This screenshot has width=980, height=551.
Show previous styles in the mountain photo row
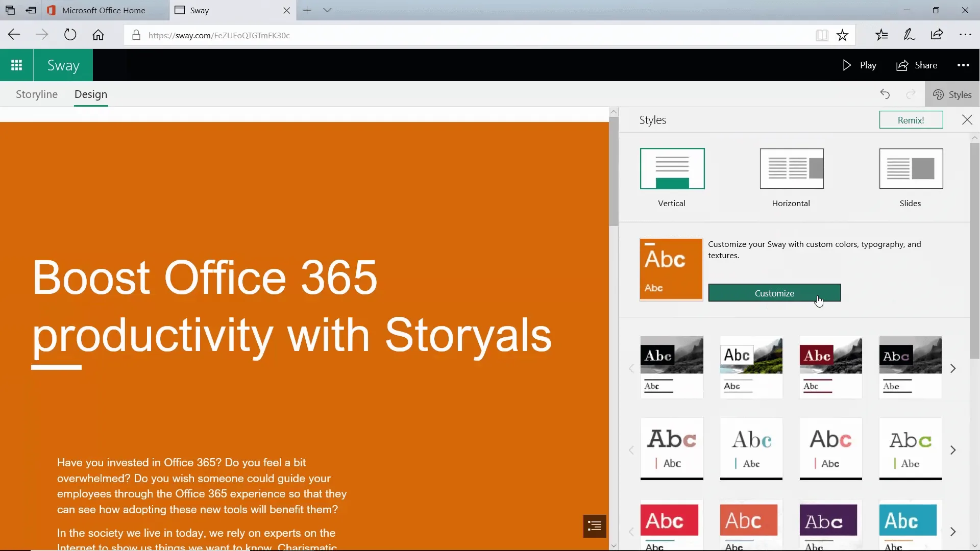tap(631, 368)
